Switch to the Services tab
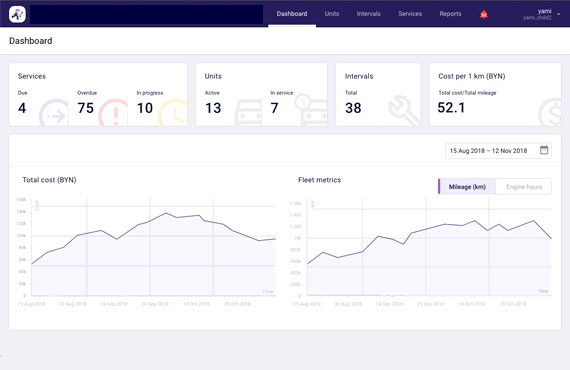 click(x=410, y=14)
